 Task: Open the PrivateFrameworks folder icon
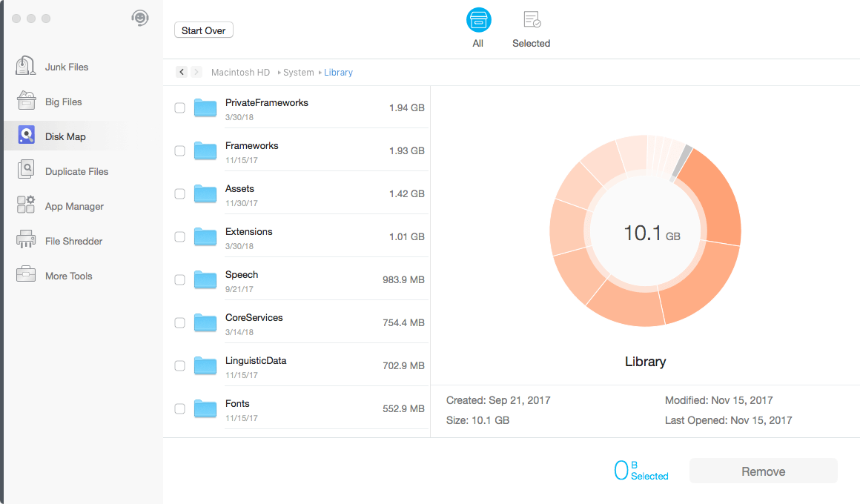[205, 107]
